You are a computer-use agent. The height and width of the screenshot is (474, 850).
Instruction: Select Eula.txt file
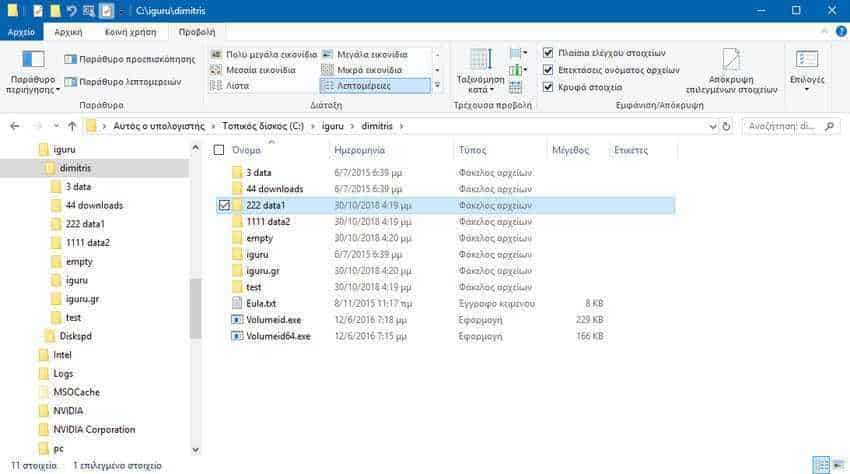click(x=261, y=303)
